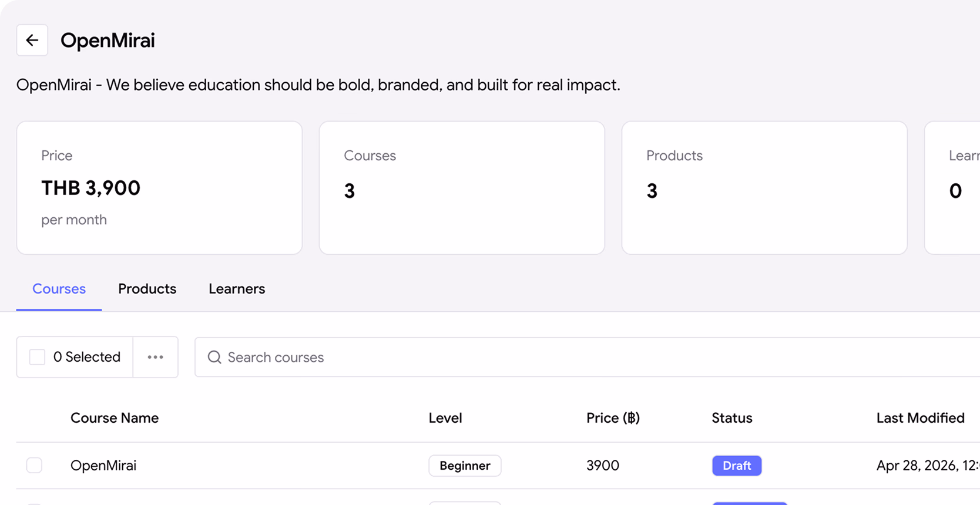Open the Learners tab
Viewport: 980px width, 505px height.
[x=237, y=289]
